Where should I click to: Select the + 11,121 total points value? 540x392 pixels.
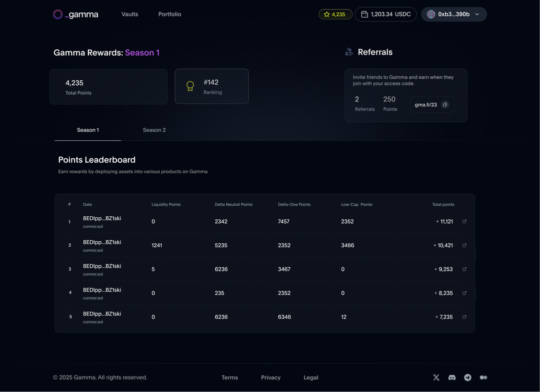[444, 221]
